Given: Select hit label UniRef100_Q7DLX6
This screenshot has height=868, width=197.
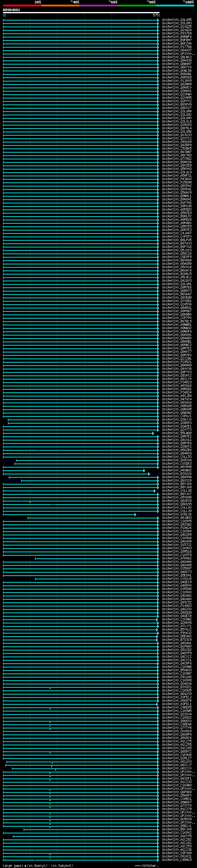Looking at the screenshot, I should (x=177, y=514).
